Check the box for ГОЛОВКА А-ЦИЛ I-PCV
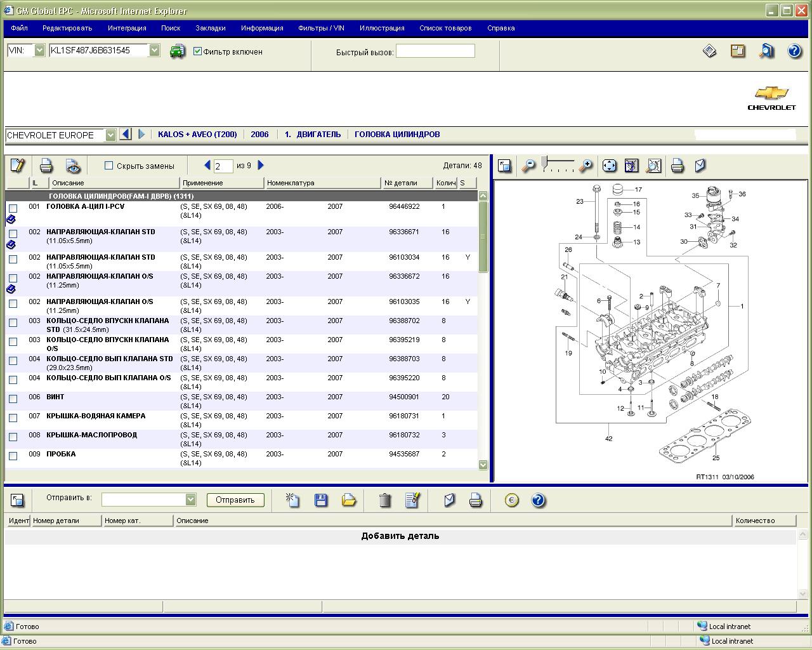The height and width of the screenshot is (650, 812). point(13,208)
